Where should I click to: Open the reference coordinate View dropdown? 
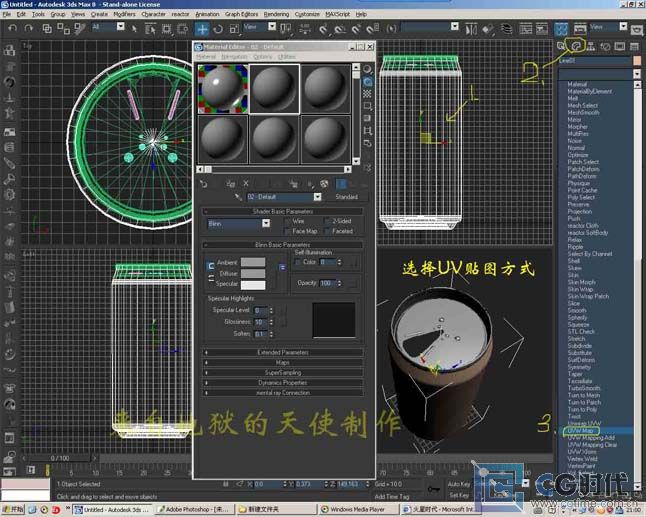272,26
